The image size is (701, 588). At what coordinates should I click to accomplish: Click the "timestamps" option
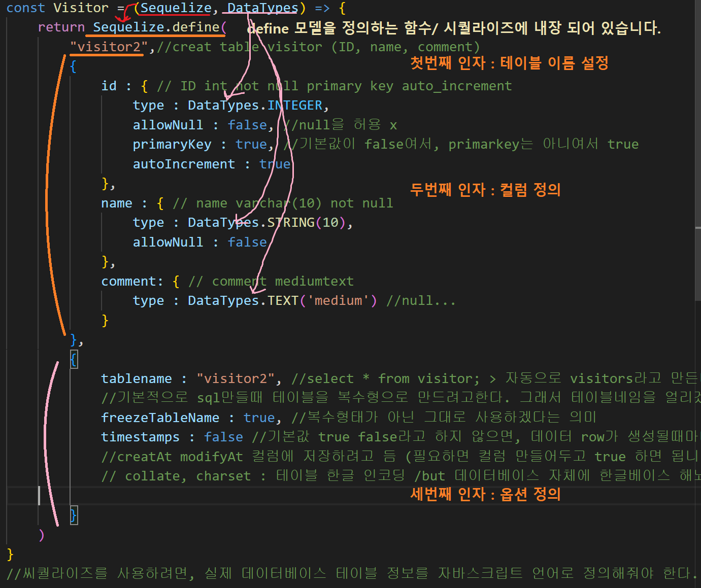(x=140, y=437)
